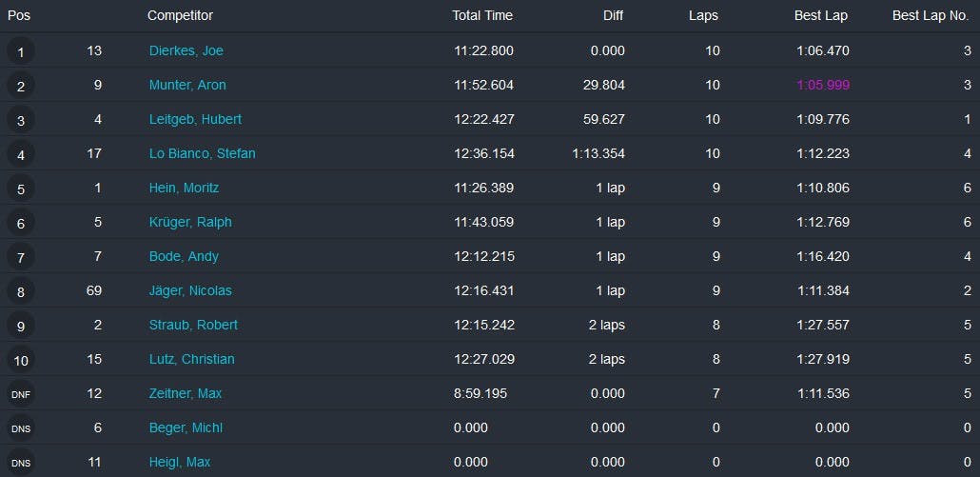The height and width of the screenshot is (477, 980).
Task: Click the Pos column header
Action: pyautogui.click(x=19, y=15)
